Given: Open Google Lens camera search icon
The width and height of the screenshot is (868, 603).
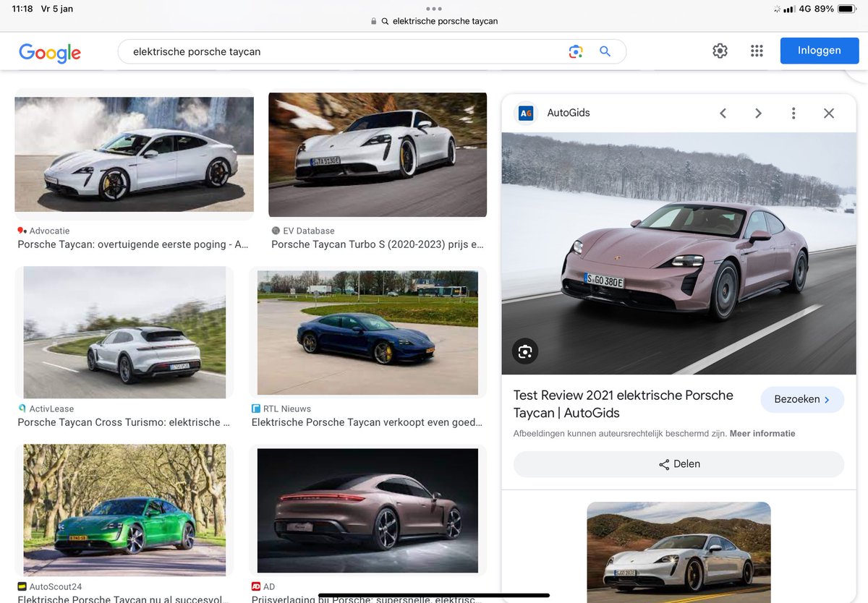Looking at the screenshot, I should pyautogui.click(x=576, y=51).
